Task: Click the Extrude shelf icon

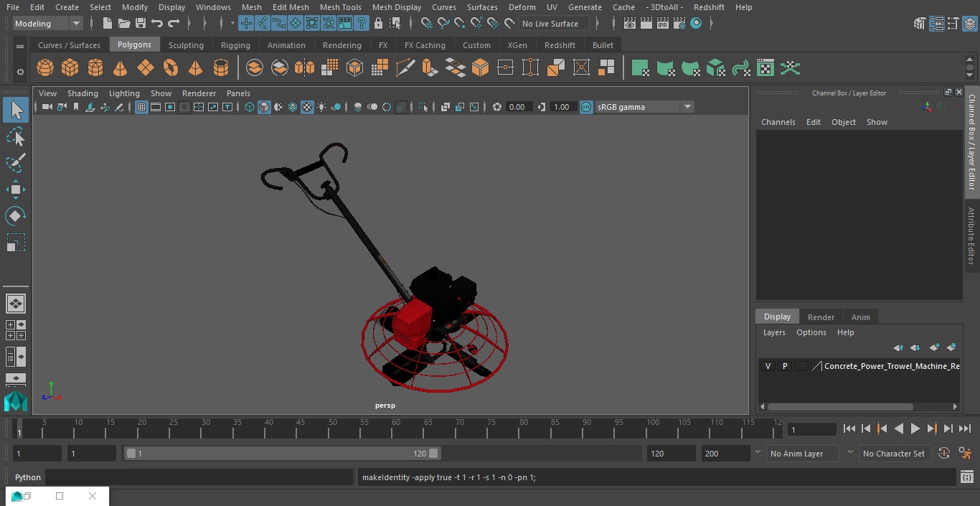Action: [429, 68]
